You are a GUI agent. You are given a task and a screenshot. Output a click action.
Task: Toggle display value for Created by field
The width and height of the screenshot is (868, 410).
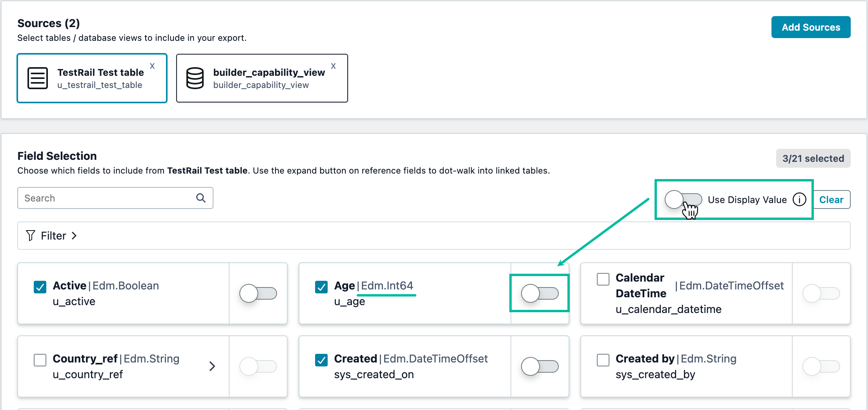(821, 366)
